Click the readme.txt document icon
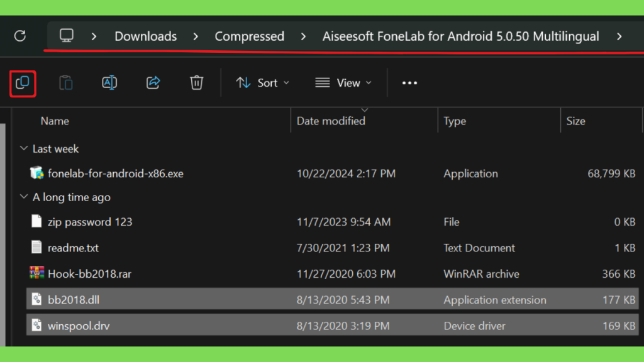This screenshot has height=362, width=644. click(36, 248)
